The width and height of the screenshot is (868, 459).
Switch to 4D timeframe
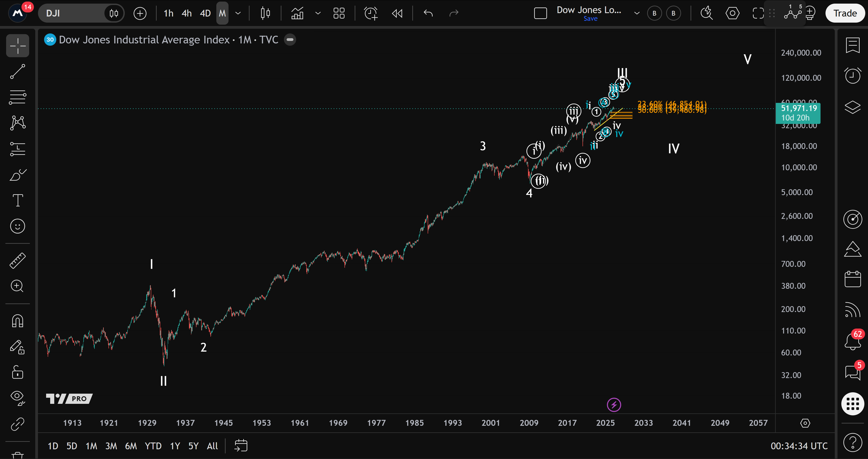(205, 14)
